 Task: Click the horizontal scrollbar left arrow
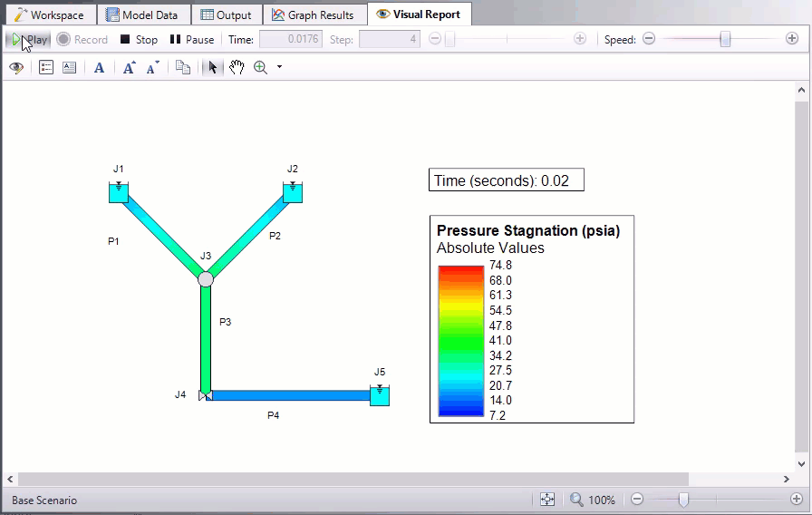pos(10,480)
